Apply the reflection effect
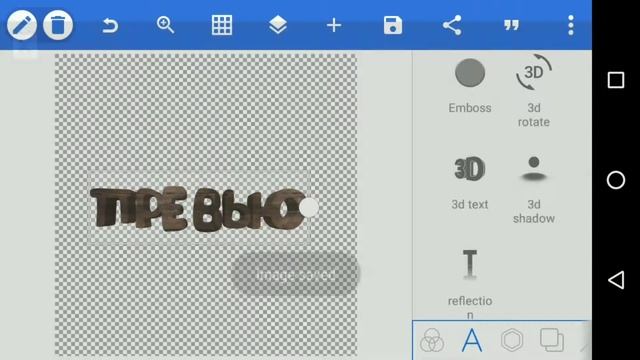Screen dimensions: 640x360 (x=470, y=284)
